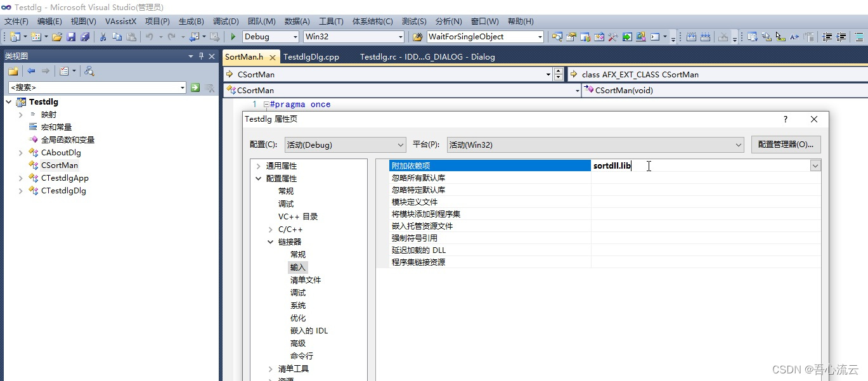Open the Win32 platform dropdown
868x381 pixels.
[399, 37]
